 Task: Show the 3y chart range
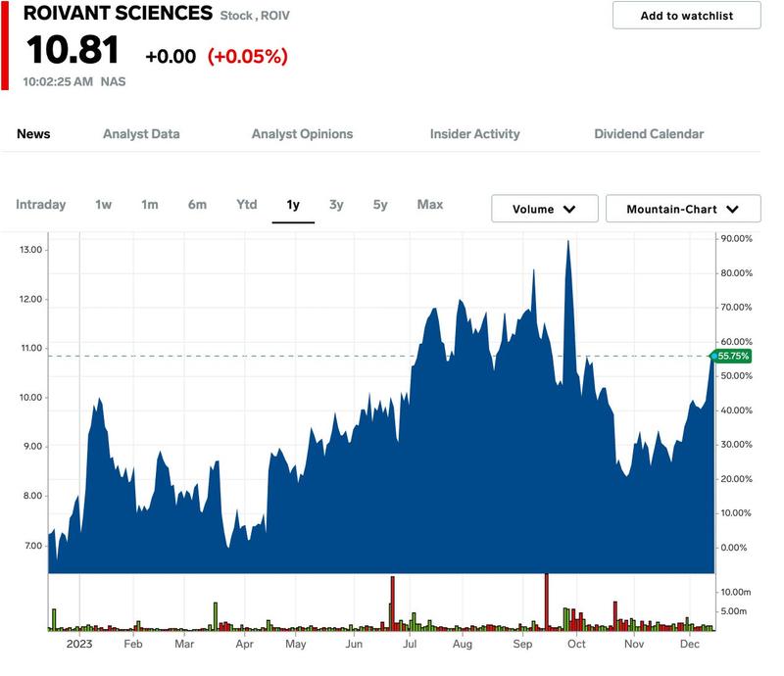point(336,205)
